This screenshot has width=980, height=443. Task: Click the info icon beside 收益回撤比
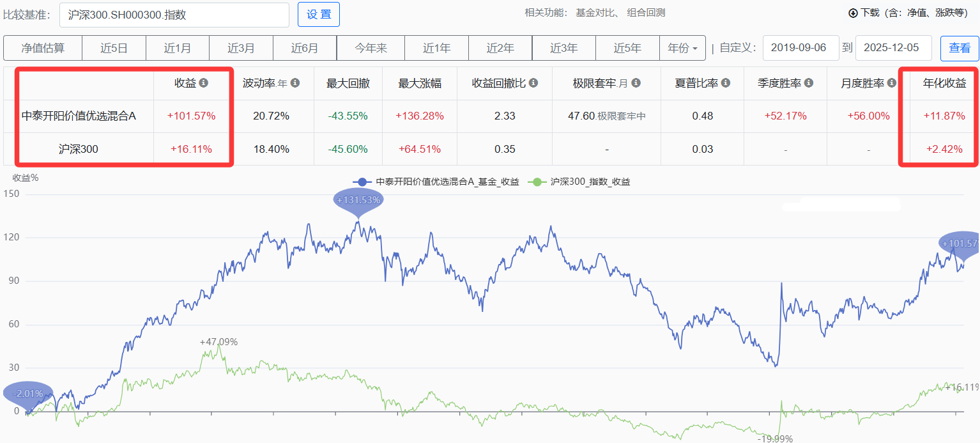[x=533, y=83]
